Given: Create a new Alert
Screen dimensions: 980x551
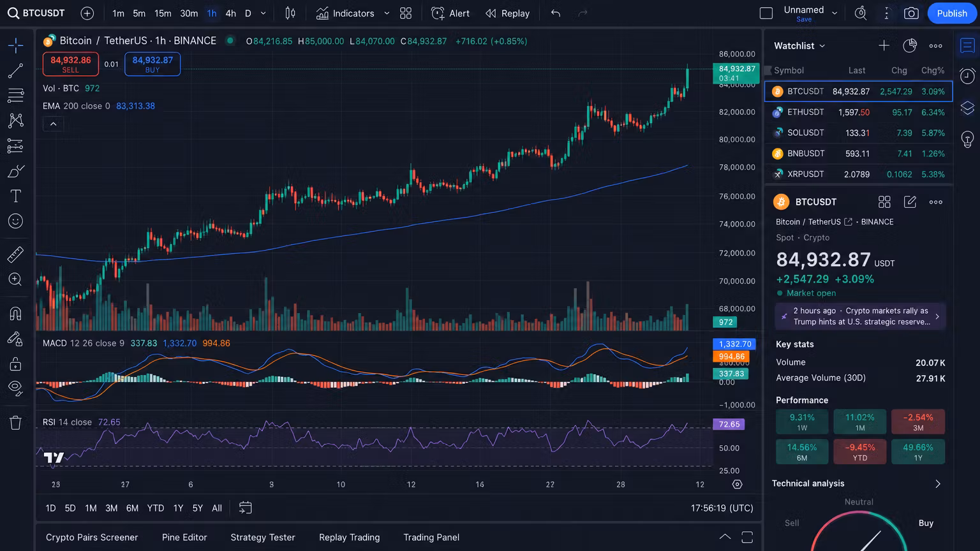Looking at the screenshot, I should (450, 13).
